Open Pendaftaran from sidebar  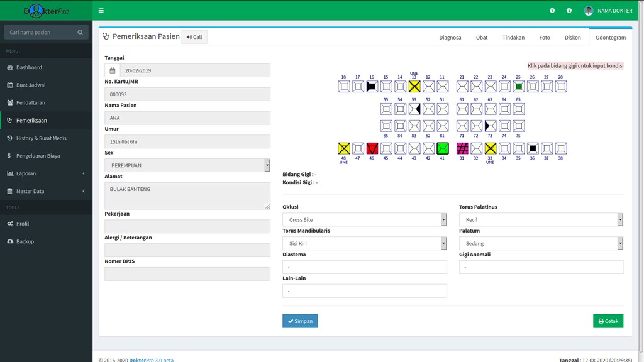(46, 102)
